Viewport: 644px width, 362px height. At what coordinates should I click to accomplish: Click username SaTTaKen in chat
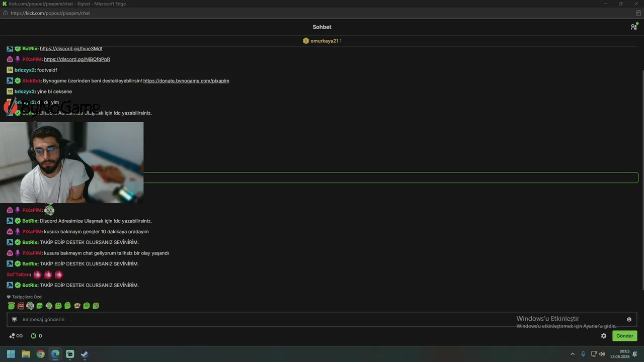pyautogui.click(x=19, y=275)
